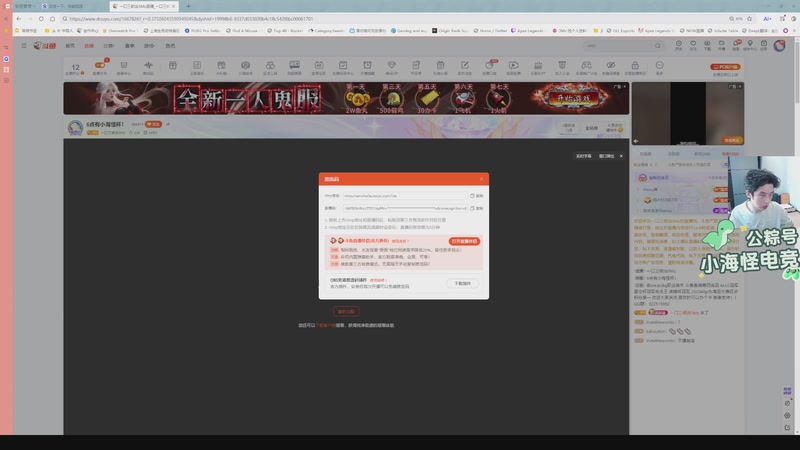The image size is (800, 450).
Task: Open the 赛事 nav item
Action: (x=130, y=46)
